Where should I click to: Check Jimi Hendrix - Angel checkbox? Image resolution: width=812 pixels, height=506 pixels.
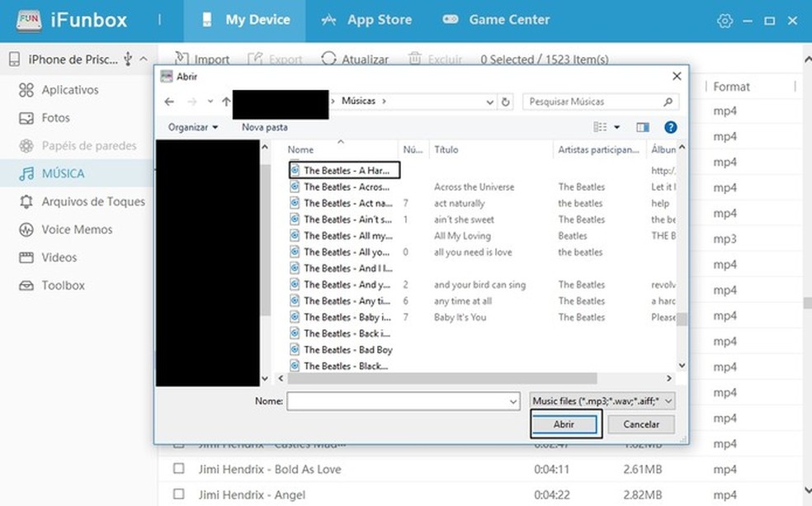pyautogui.click(x=179, y=494)
